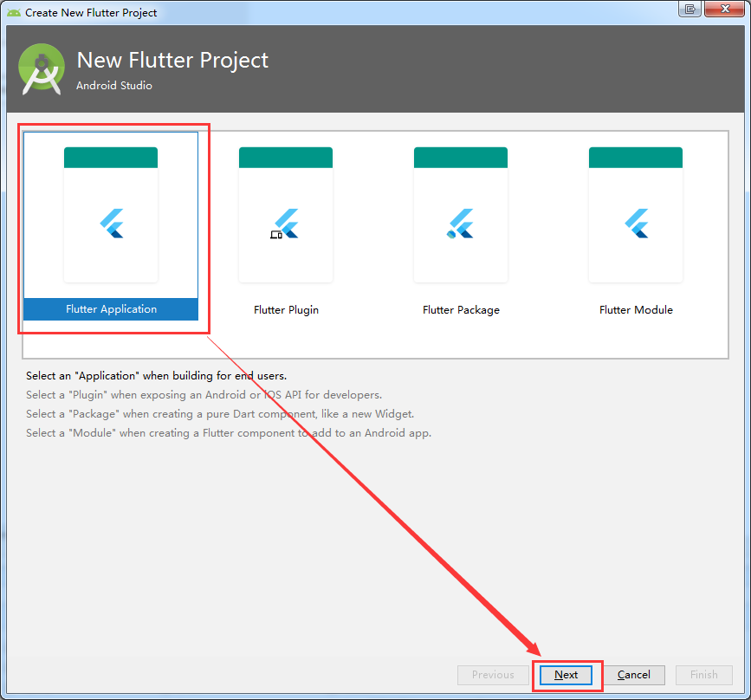Screen dimensions: 751x700
Task: Click the Flutter Module label
Action: click(636, 310)
